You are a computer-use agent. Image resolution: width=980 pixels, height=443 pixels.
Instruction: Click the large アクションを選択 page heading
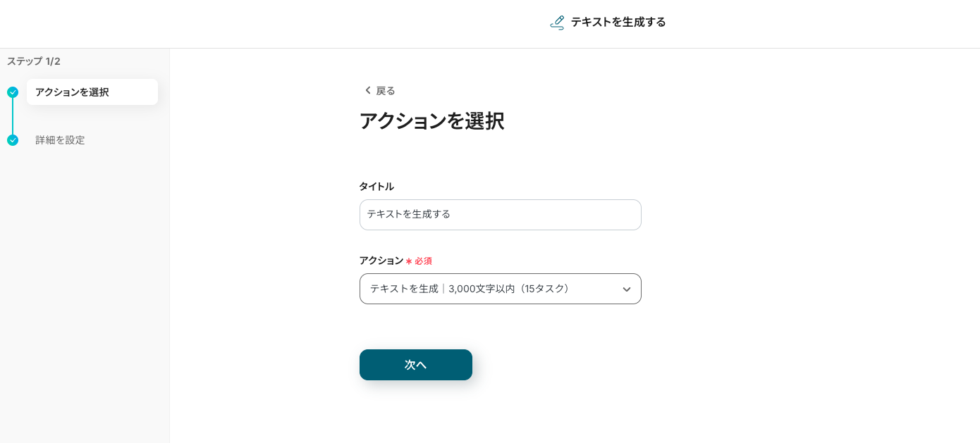pos(431,121)
